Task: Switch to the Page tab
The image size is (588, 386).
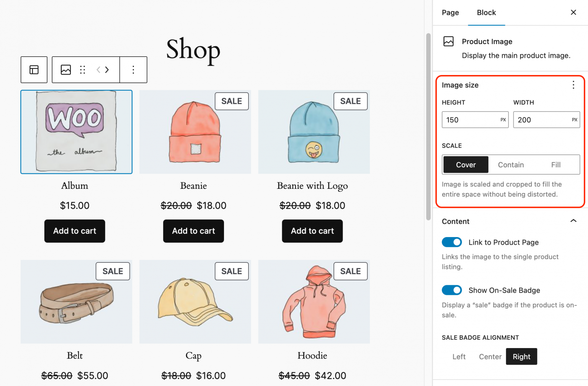Action: [450, 12]
